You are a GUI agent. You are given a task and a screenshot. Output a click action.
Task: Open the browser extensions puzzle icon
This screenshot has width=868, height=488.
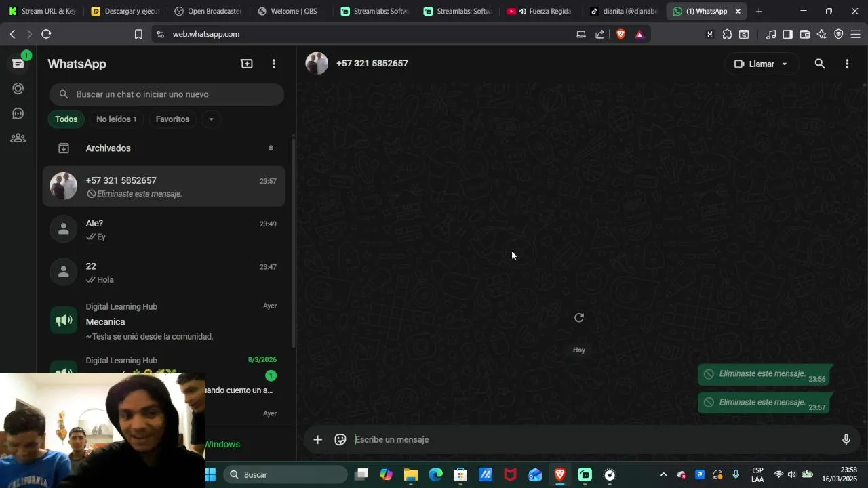[728, 34]
